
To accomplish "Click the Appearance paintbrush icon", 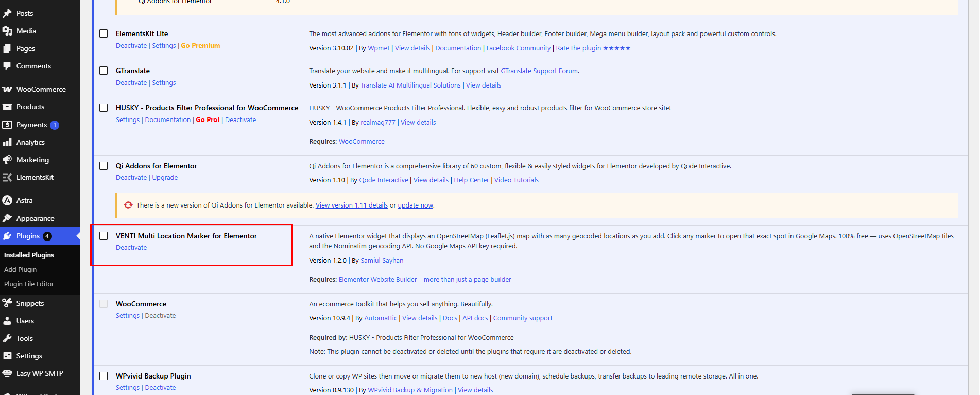I will (7, 218).
